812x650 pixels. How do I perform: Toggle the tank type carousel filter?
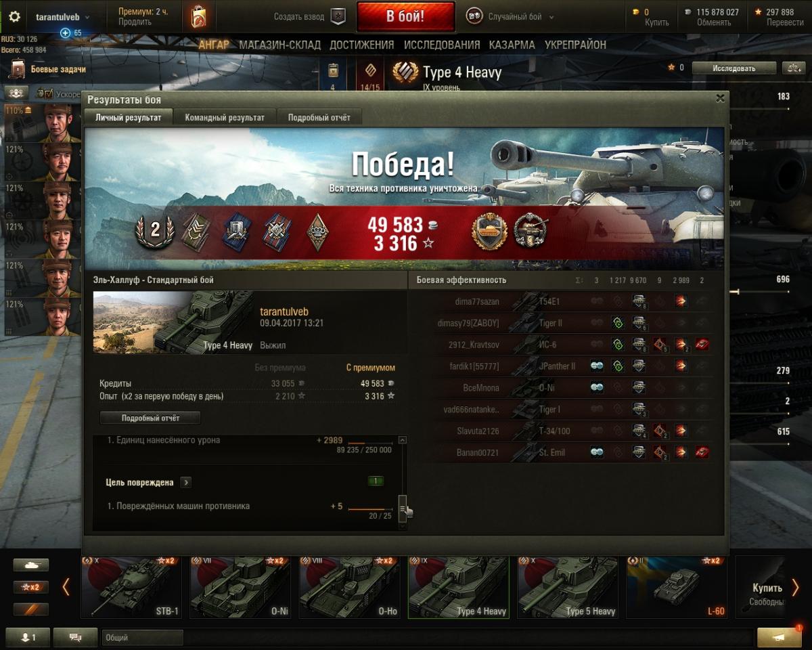tap(31, 565)
